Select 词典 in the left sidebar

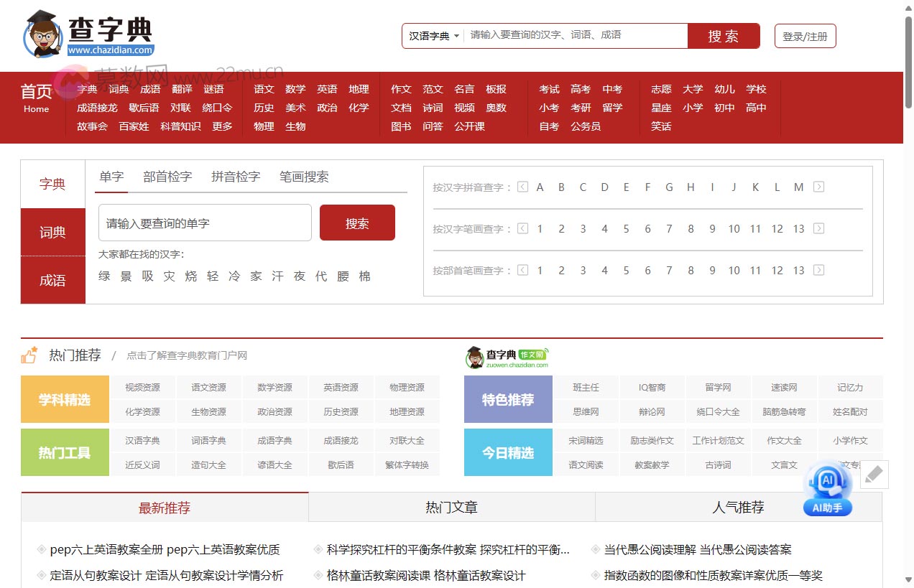(x=52, y=231)
